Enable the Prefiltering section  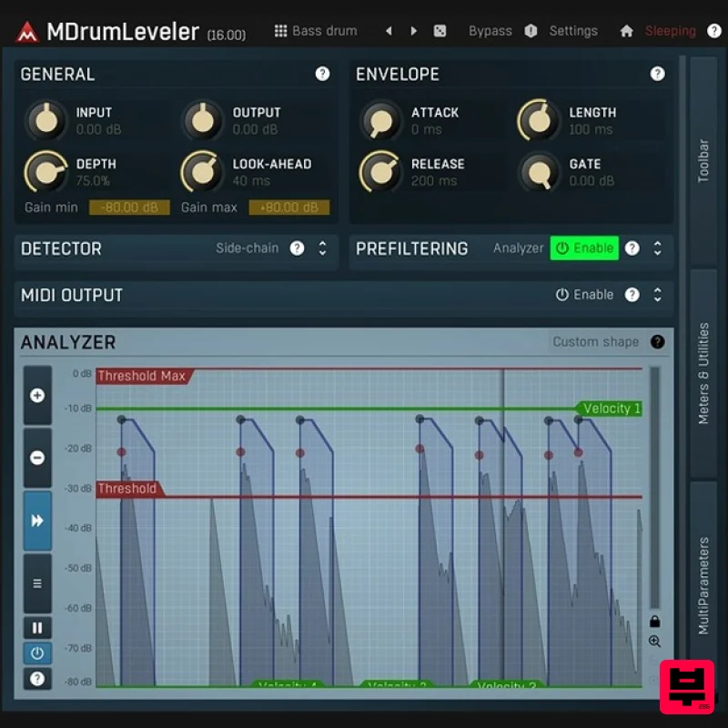tap(583, 248)
